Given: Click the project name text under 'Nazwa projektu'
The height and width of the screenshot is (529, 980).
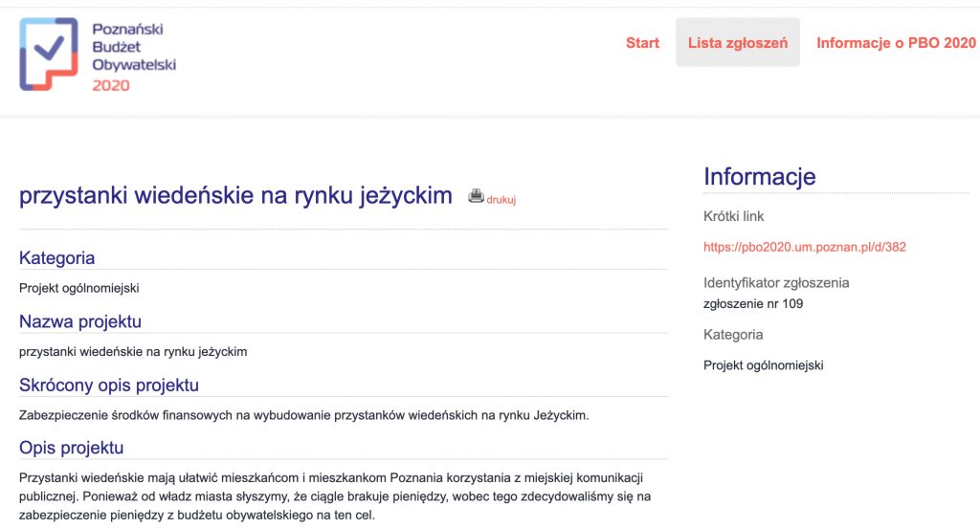Looking at the screenshot, I should 133,352.
